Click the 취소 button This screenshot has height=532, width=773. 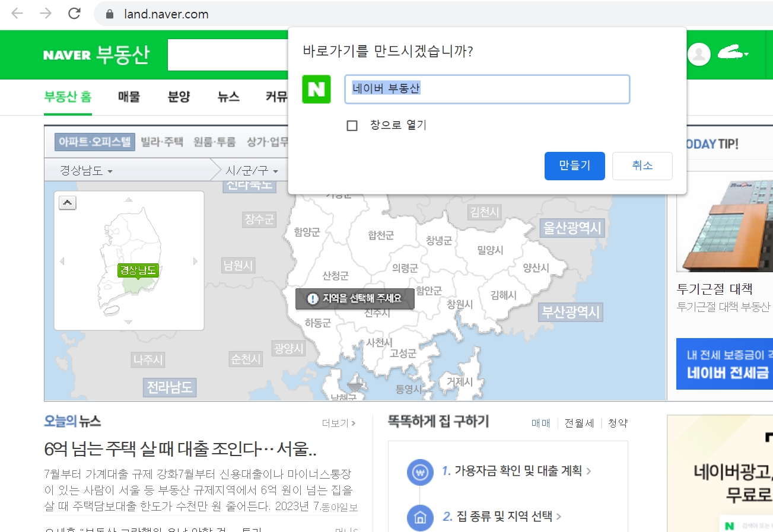642,165
